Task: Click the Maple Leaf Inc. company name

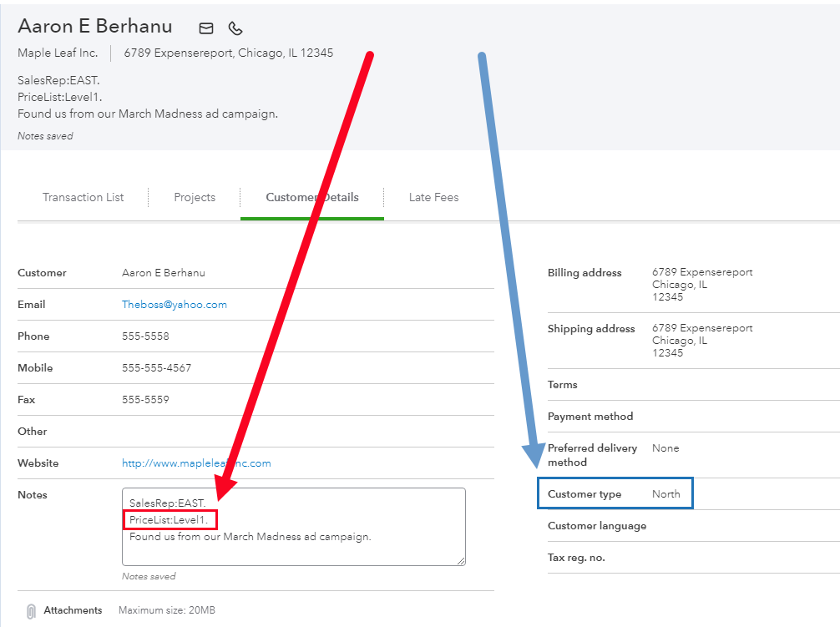Action: click(x=58, y=53)
